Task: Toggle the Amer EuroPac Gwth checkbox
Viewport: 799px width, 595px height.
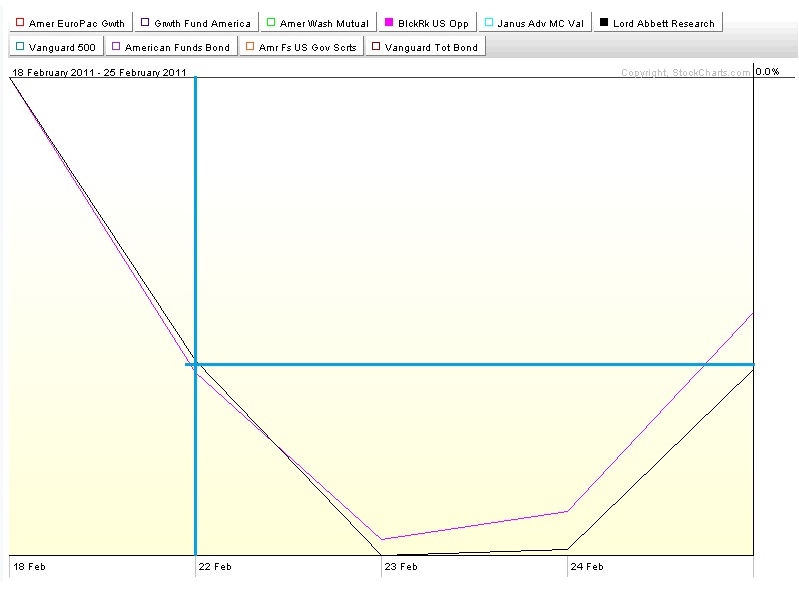Action: [x=20, y=22]
